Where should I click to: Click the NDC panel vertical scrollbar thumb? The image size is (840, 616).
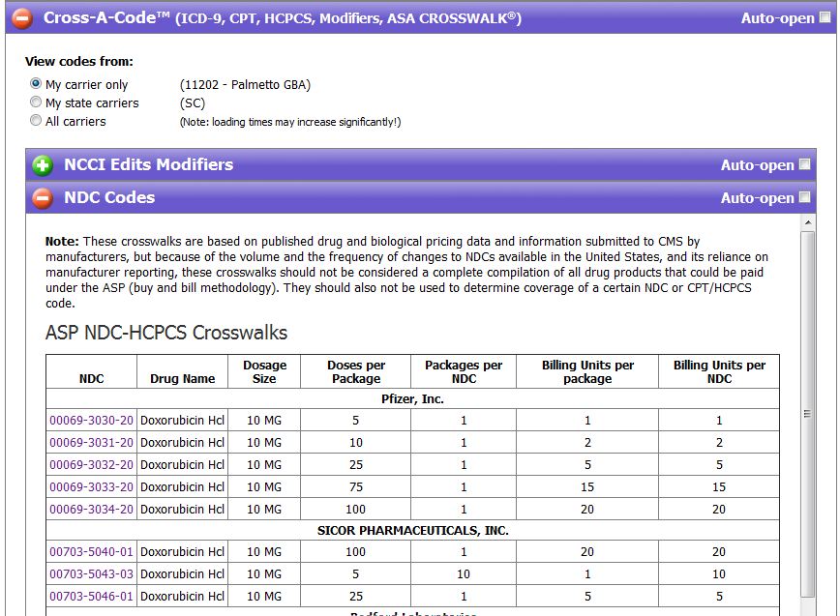tap(808, 414)
